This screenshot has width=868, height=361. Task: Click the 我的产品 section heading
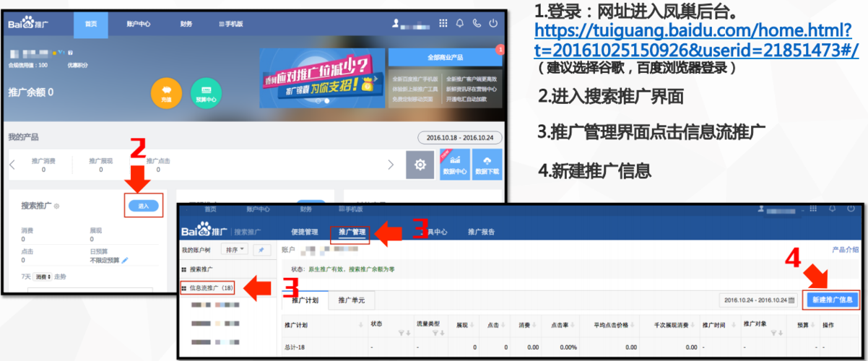(x=23, y=137)
